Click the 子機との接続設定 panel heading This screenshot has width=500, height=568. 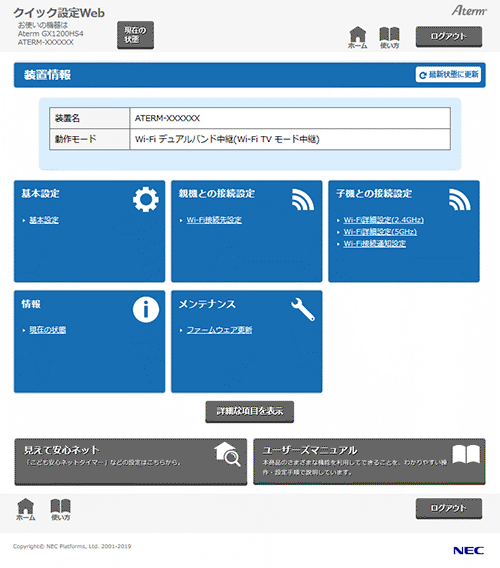pyautogui.click(x=374, y=193)
